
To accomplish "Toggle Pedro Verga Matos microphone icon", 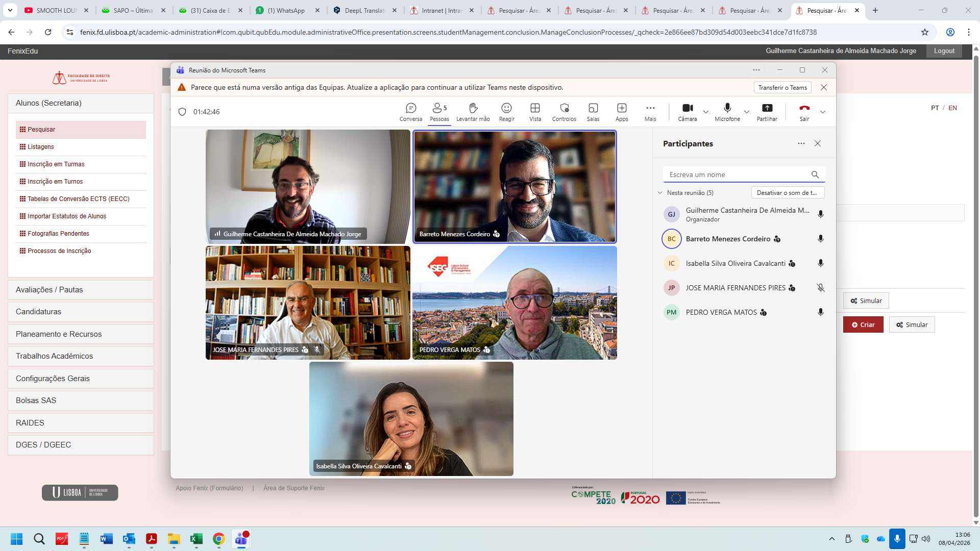I will (x=820, y=312).
